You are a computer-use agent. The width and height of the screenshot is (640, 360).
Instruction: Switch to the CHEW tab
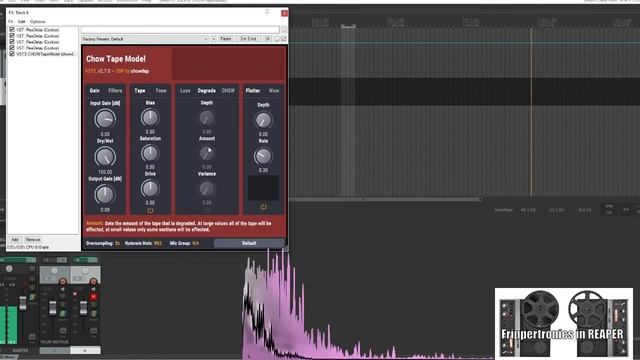tap(228, 91)
